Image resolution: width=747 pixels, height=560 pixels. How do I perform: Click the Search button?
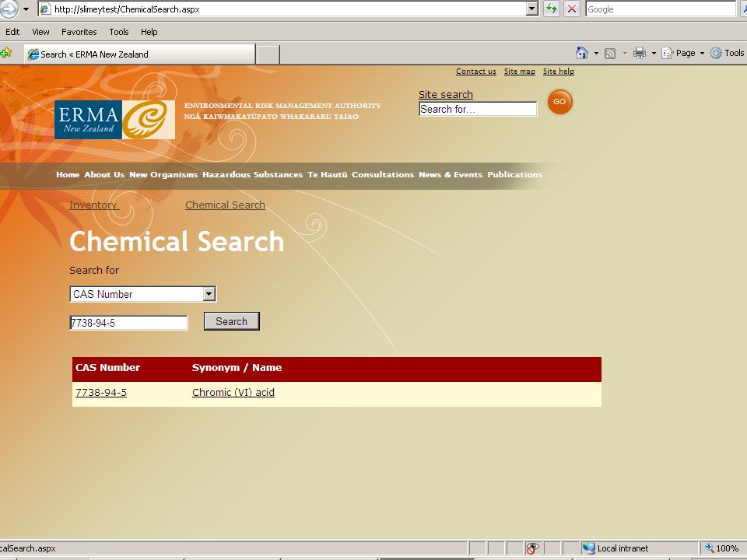click(232, 321)
